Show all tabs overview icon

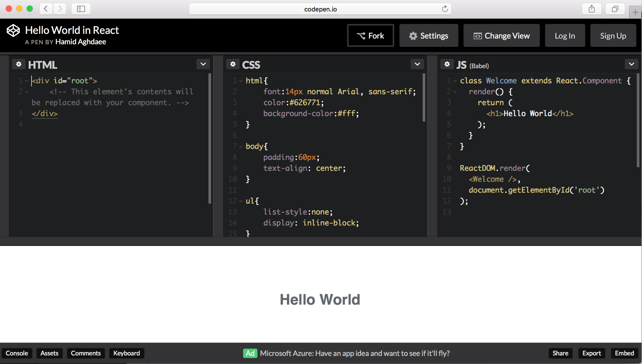click(615, 9)
